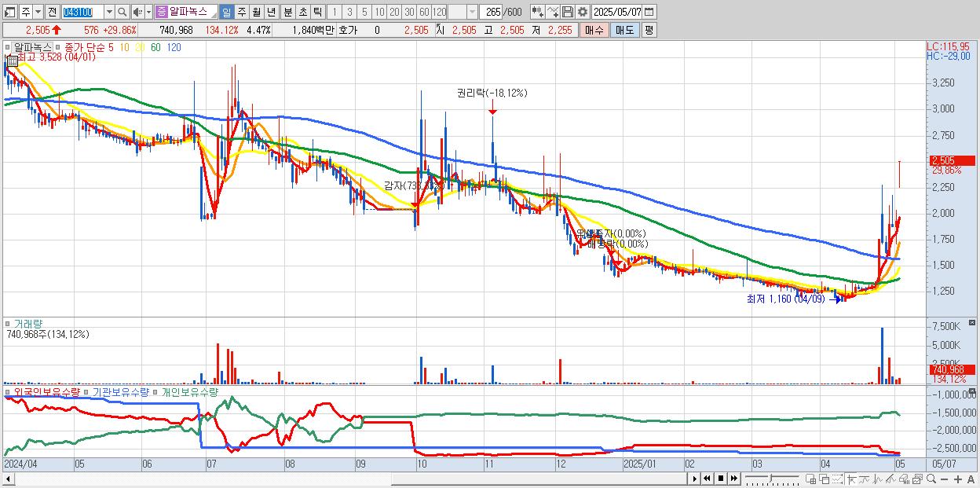
Task: Click the crosshair axis icon in bottom toolbar
Action: 851,479
